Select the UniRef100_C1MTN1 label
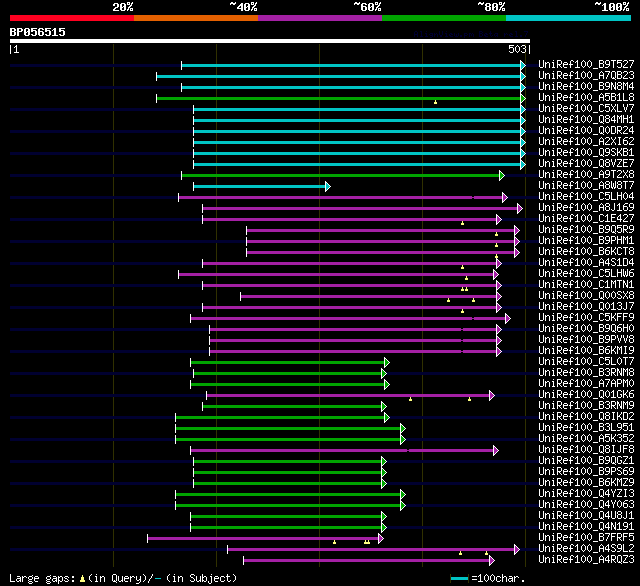The image size is (640, 586). click(586, 284)
